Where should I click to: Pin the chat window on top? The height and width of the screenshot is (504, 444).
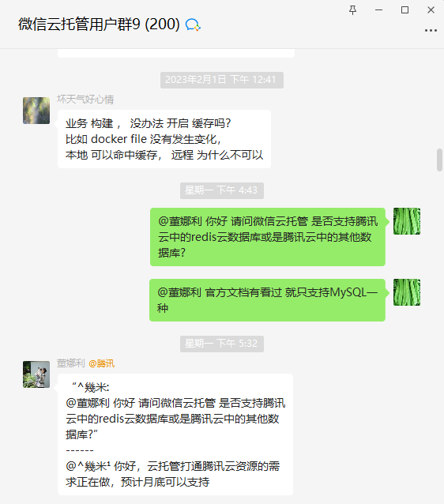(x=352, y=10)
